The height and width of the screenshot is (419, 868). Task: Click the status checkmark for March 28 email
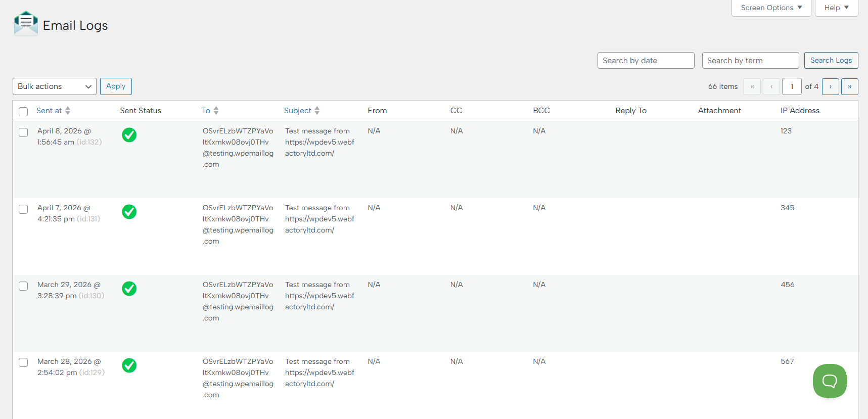click(129, 365)
